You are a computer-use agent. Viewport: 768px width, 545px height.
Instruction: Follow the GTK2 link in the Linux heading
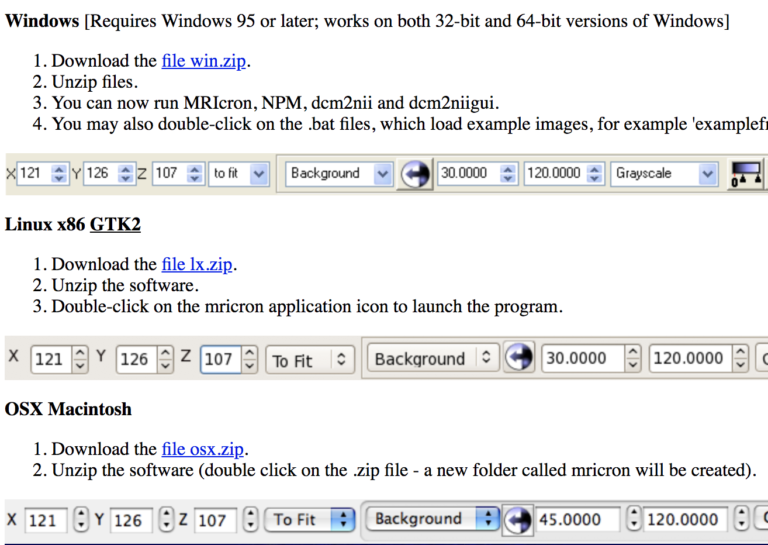point(115,224)
